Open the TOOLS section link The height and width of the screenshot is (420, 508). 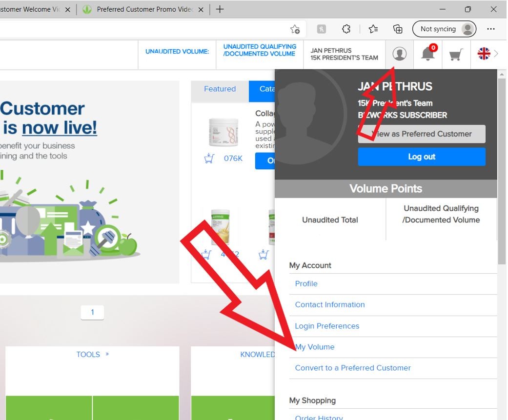pyautogui.click(x=93, y=355)
